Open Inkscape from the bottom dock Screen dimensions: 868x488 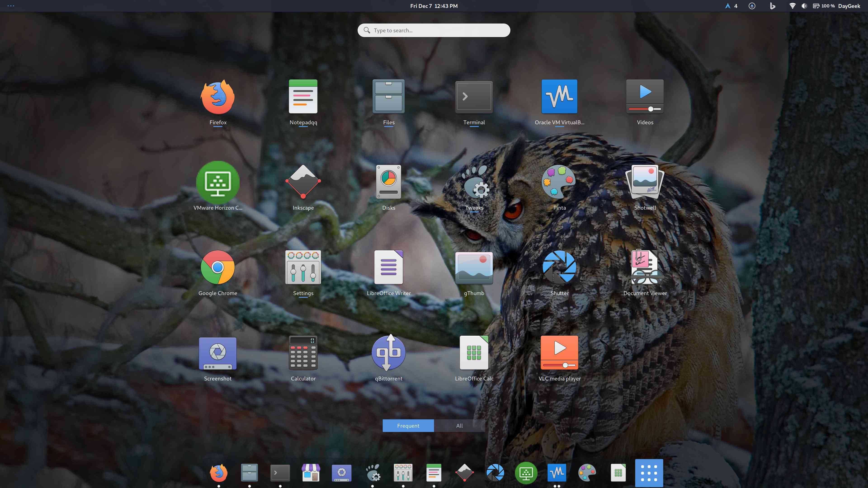click(464, 473)
